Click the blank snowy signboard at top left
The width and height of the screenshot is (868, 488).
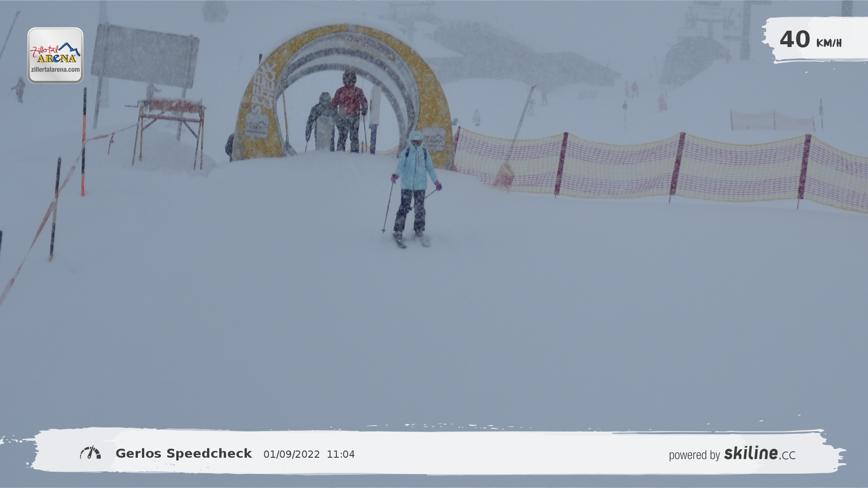click(x=145, y=56)
